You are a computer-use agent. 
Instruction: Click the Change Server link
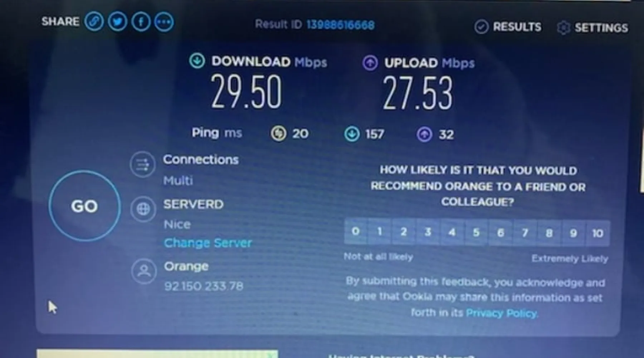208,243
